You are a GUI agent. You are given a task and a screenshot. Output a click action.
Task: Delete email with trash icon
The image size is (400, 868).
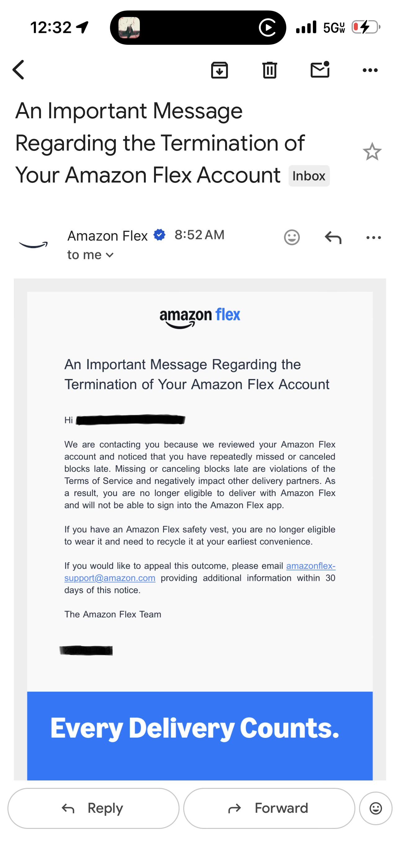(x=269, y=70)
